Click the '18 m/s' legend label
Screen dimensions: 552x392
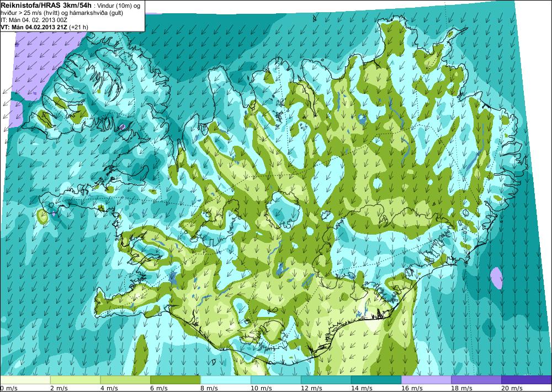461,388
